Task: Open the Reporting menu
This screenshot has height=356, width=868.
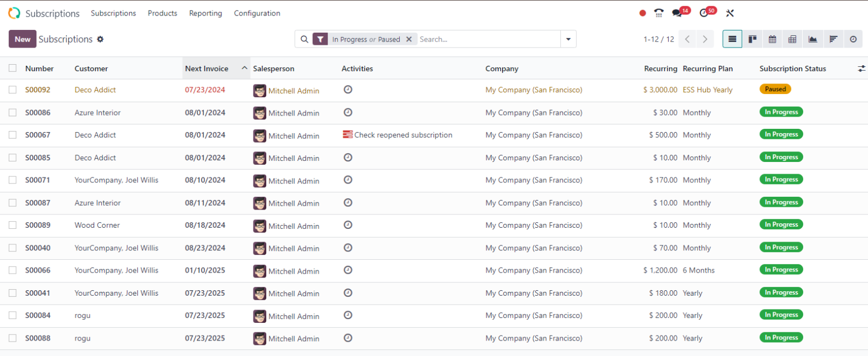Action: pos(205,13)
